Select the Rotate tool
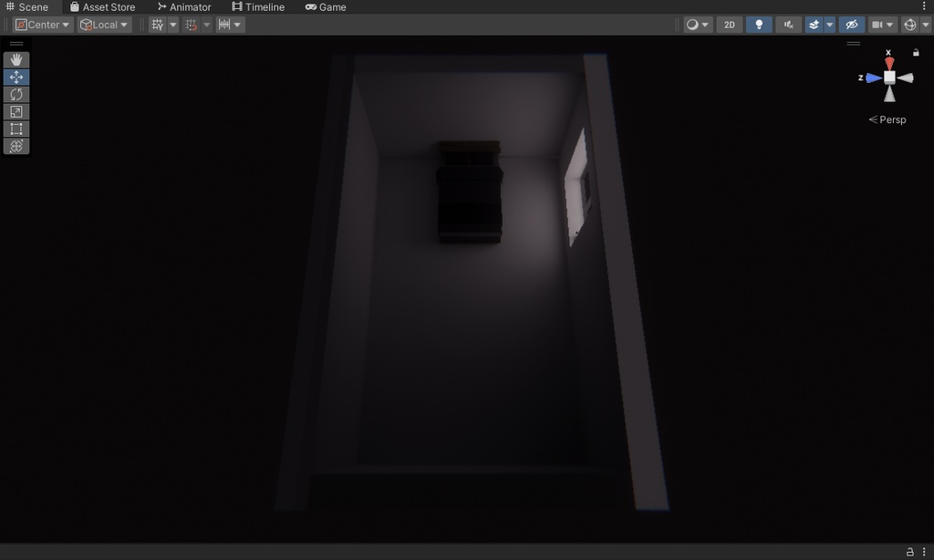 point(16,94)
